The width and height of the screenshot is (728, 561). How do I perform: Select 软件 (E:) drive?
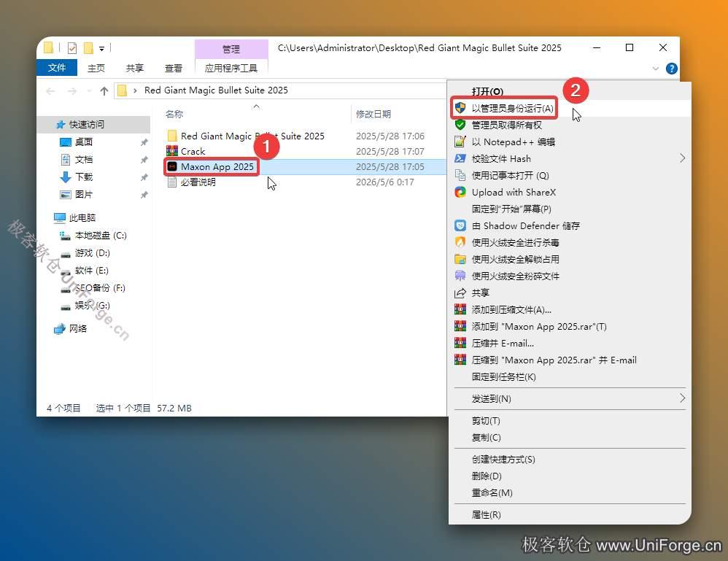[85, 270]
